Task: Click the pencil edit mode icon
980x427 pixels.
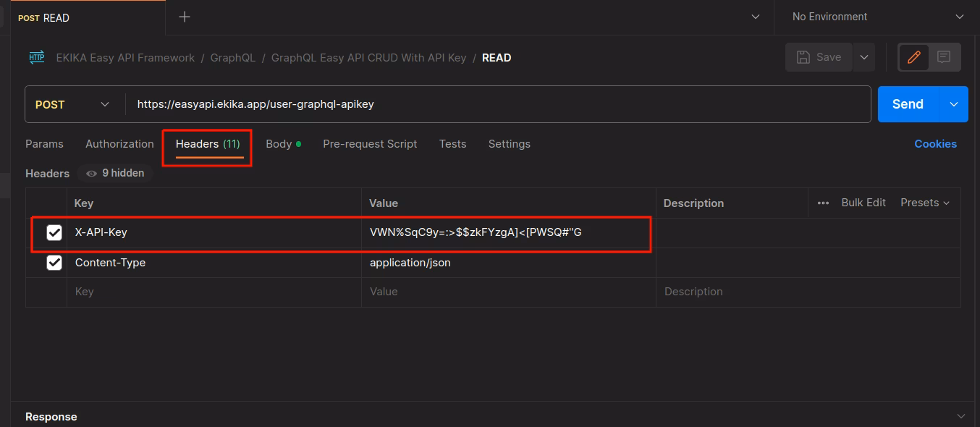Action: pyautogui.click(x=913, y=57)
